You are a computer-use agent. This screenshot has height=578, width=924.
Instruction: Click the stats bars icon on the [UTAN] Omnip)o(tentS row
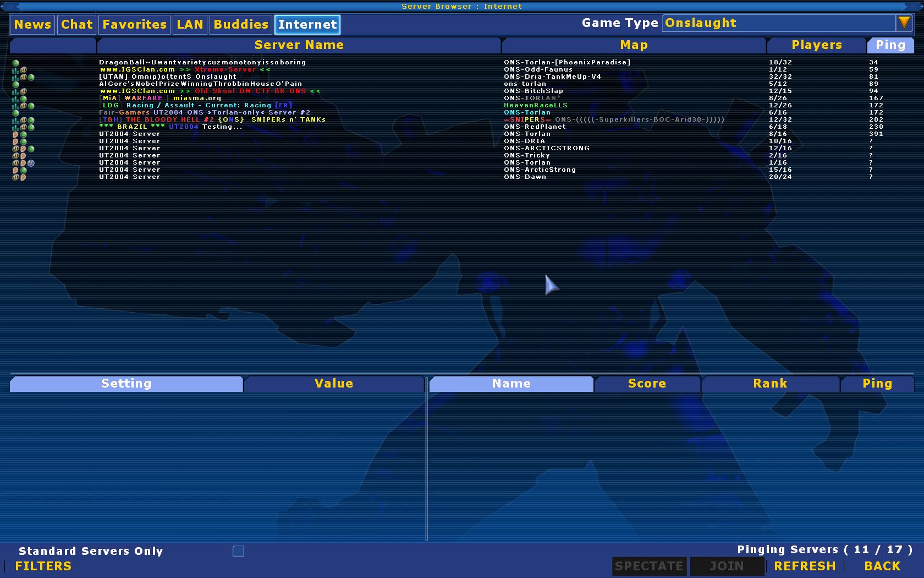15,77
